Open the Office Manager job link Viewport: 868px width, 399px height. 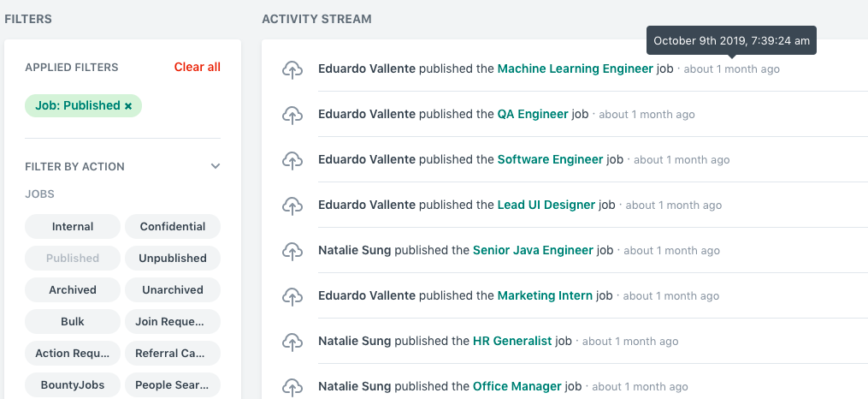pos(517,386)
